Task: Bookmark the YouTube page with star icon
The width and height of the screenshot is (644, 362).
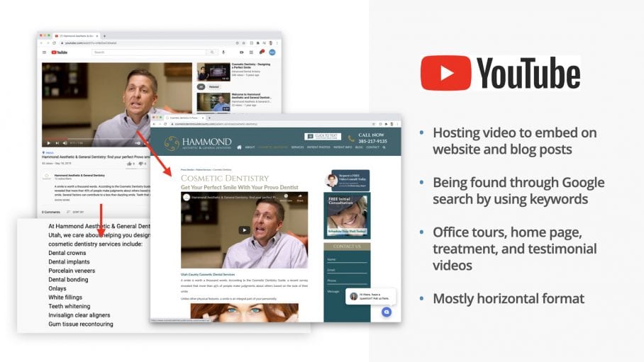Action: pyautogui.click(x=243, y=43)
